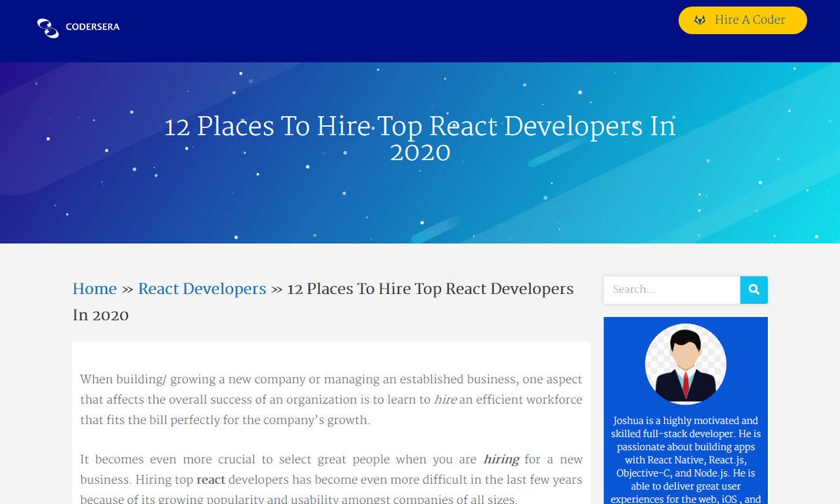This screenshot has height=504, width=840.
Task: Click the CodersEra logo
Action: [x=78, y=27]
